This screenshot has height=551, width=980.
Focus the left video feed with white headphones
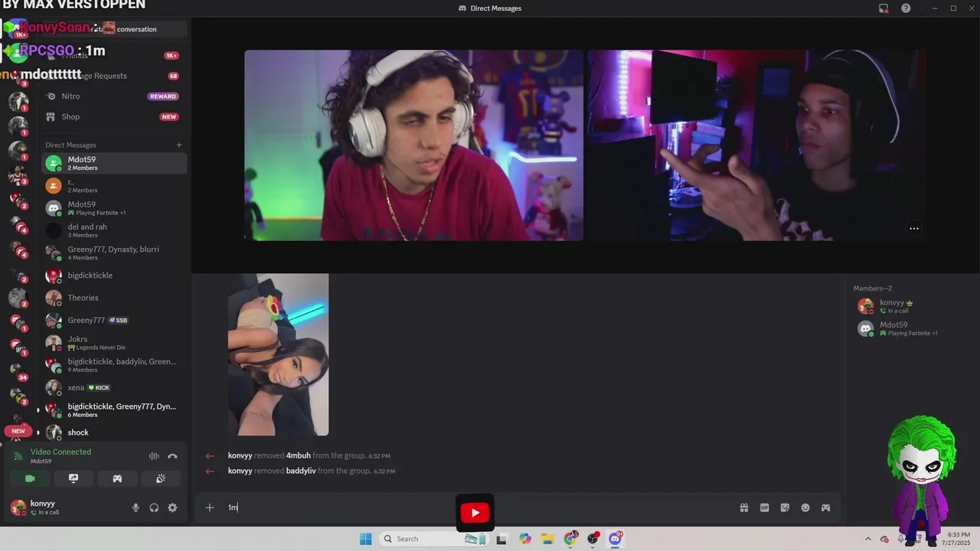click(x=413, y=145)
